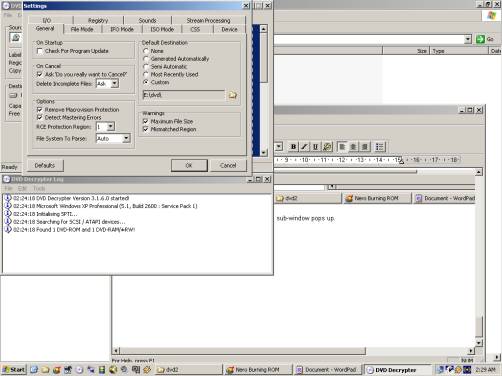Screen dimensions: 502x376
Task: Open File System To Parse dropdown
Action: tap(126, 138)
